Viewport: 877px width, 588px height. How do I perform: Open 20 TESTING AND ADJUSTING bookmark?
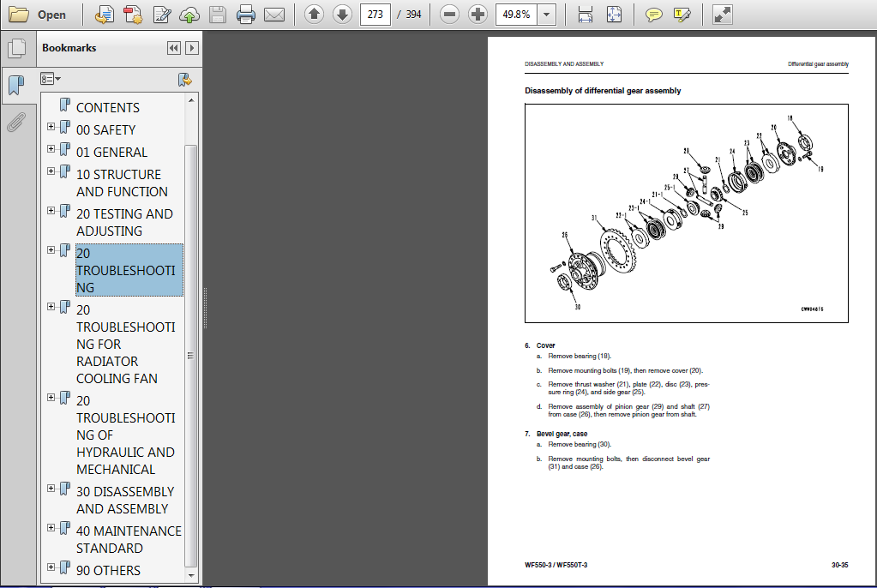click(x=124, y=222)
